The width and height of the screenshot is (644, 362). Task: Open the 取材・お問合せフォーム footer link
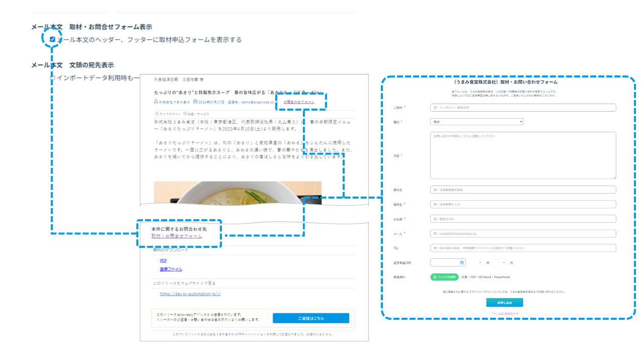click(x=177, y=236)
